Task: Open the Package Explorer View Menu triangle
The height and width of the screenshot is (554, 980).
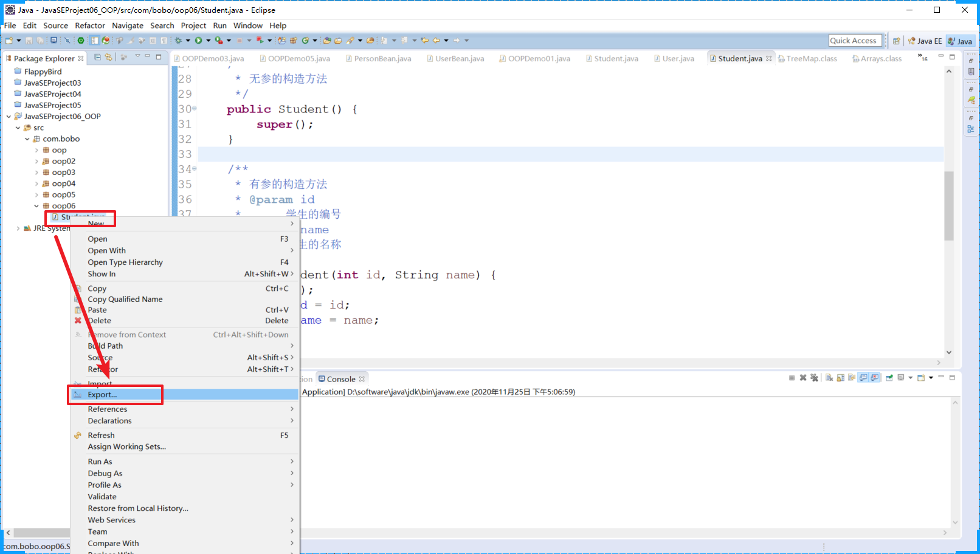Action: click(137, 56)
